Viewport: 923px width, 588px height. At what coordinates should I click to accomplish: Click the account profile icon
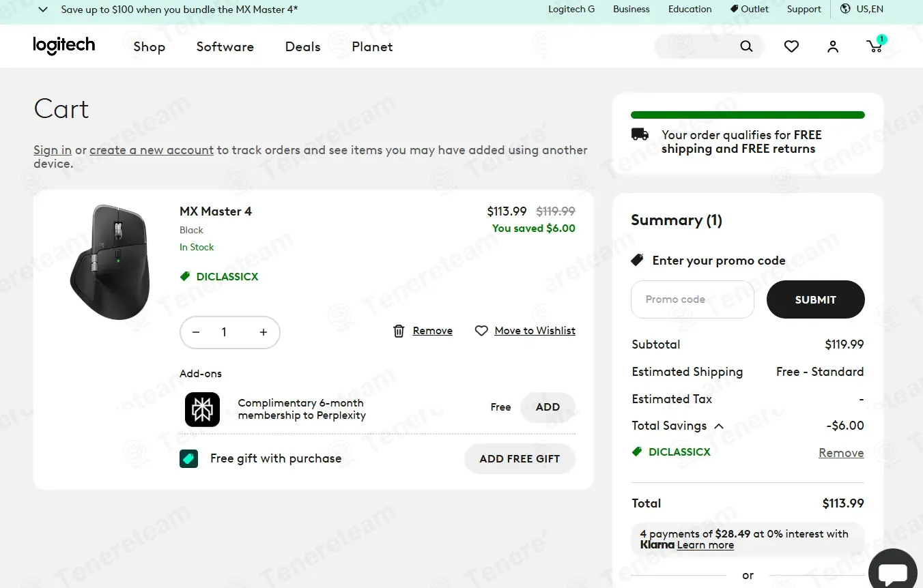pos(833,46)
